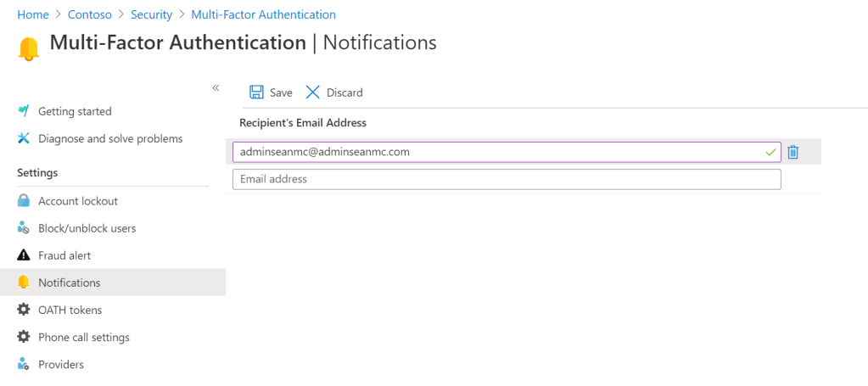Viewport: 868px width, 386px height.
Task: Click the Save floppy disk icon
Action: click(256, 92)
